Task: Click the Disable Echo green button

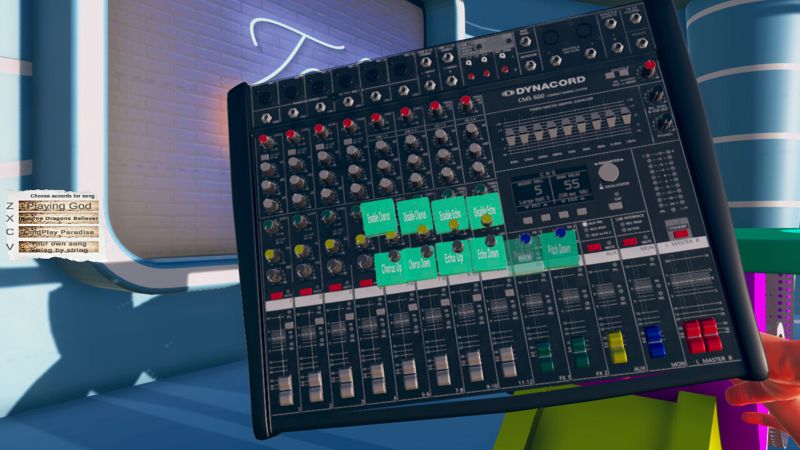Action: point(485,211)
